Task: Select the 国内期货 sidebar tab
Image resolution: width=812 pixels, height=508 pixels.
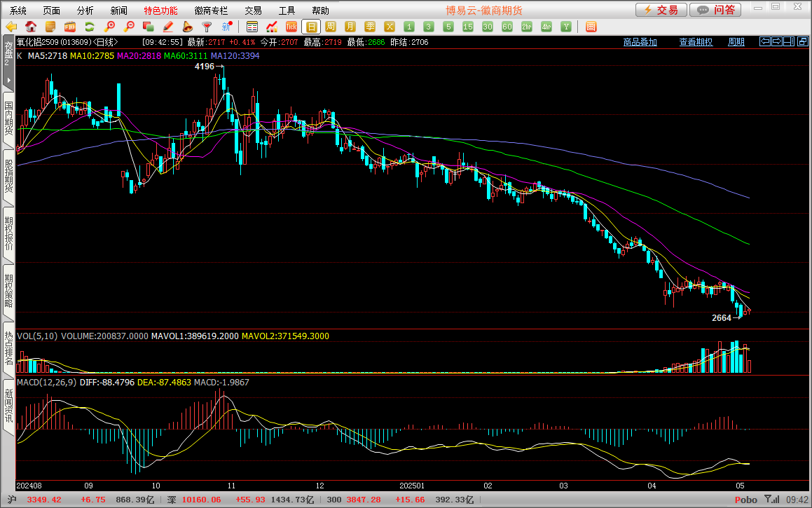Action: 9,119
